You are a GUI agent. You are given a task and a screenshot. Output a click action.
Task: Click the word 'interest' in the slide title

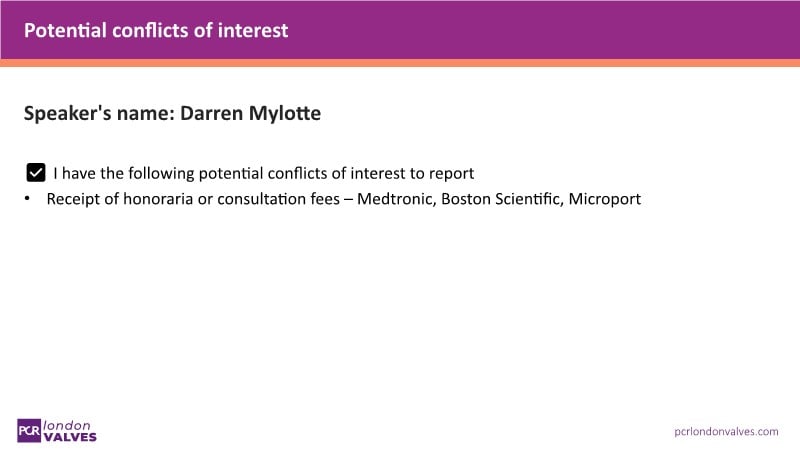[x=253, y=30]
